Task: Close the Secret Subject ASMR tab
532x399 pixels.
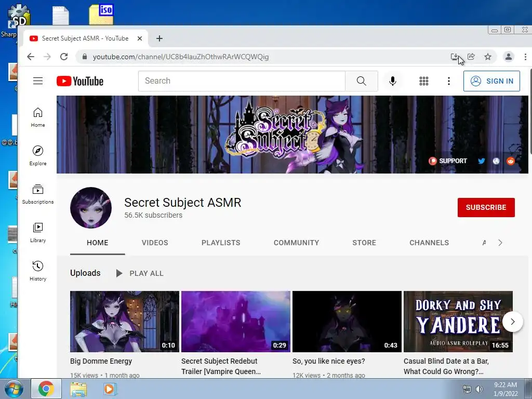Action: pyautogui.click(x=139, y=38)
